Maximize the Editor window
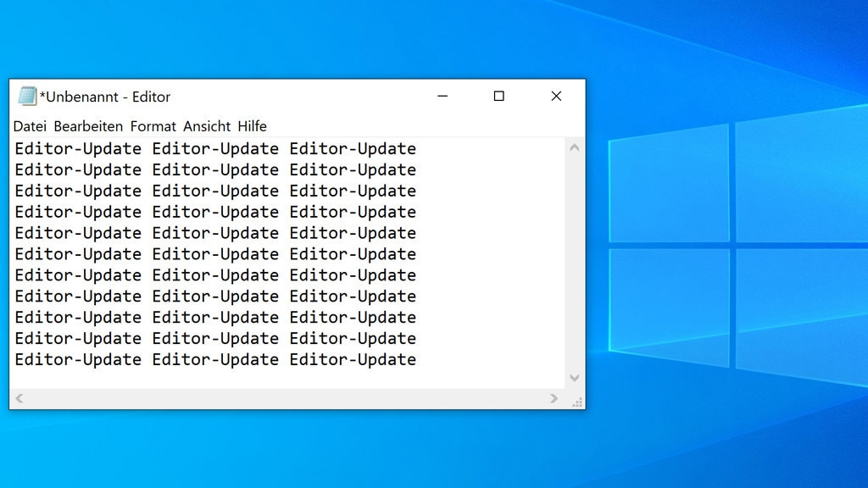 pyautogui.click(x=498, y=97)
